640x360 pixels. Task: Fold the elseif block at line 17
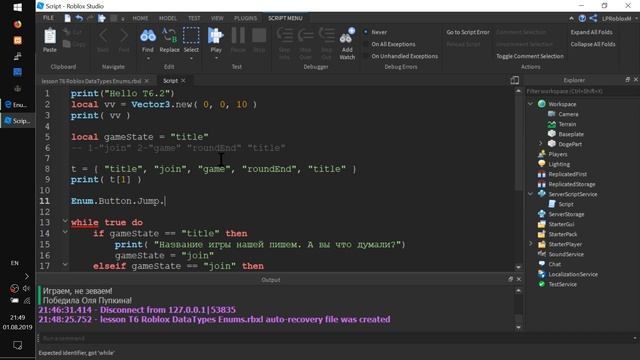(65, 264)
